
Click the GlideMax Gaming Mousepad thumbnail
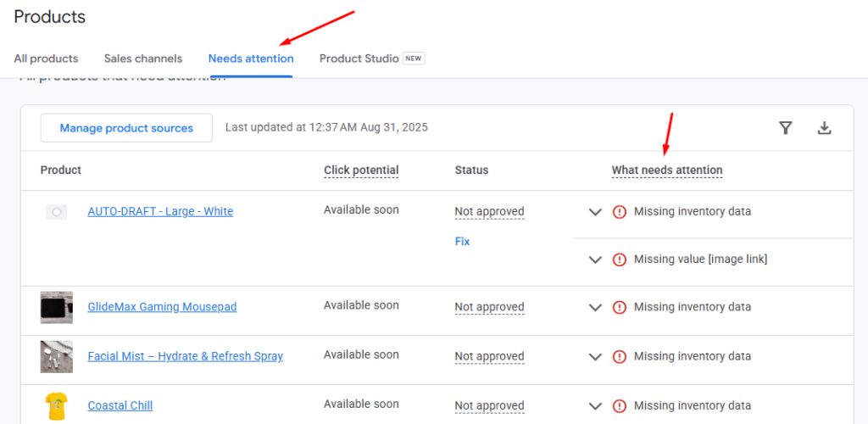click(x=57, y=307)
